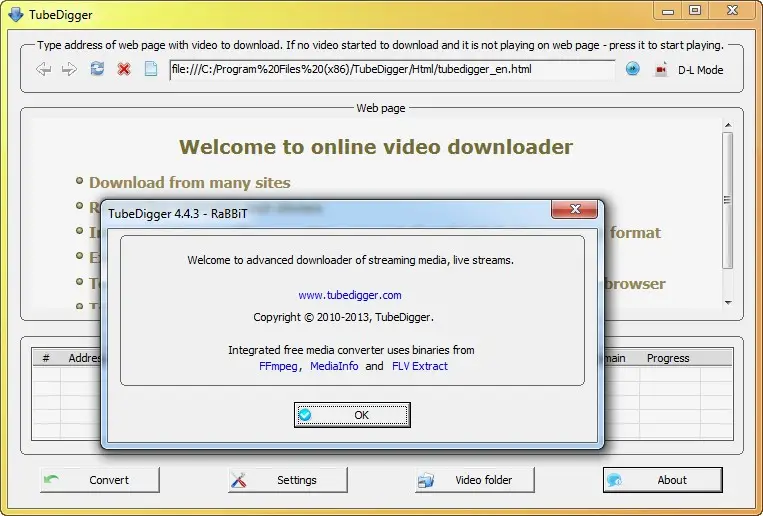763x516 pixels.
Task: Open the Video folder
Action: pos(475,480)
